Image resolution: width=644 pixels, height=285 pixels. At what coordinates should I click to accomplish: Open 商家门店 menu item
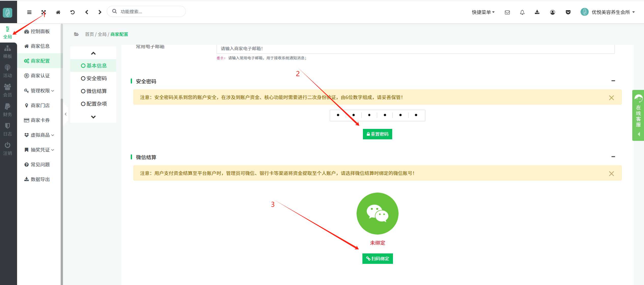[39, 105]
